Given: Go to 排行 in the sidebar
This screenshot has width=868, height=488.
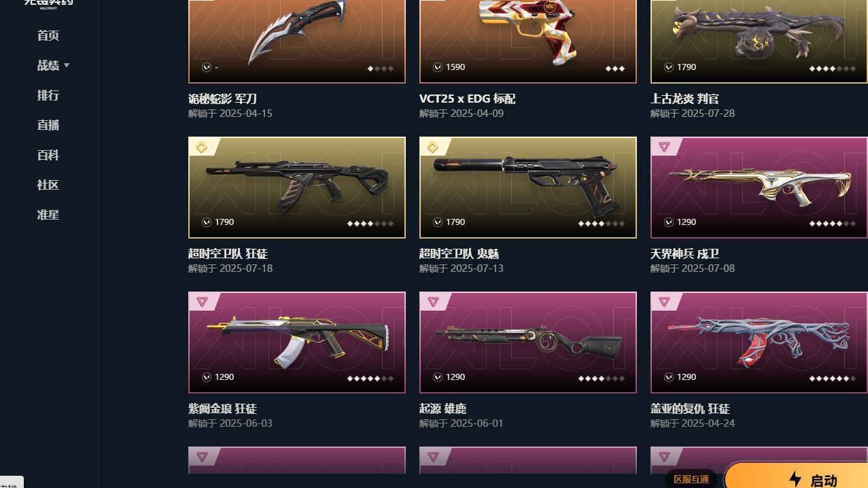Looking at the screenshot, I should tap(48, 95).
